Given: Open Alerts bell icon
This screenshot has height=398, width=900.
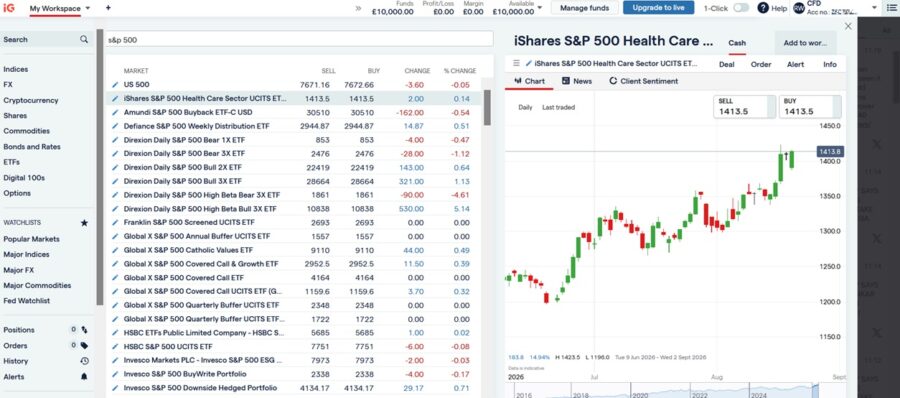Looking at the screenshot, I should [x=84, y=377].
